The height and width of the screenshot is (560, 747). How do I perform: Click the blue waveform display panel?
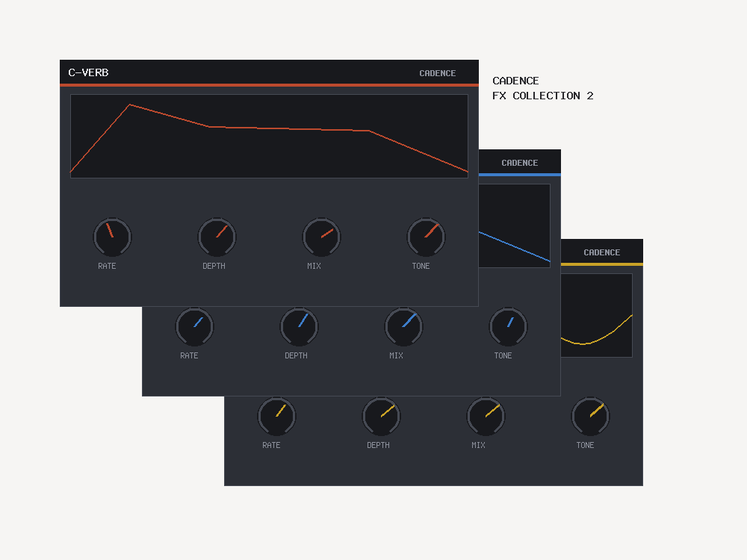coord(515,225)
